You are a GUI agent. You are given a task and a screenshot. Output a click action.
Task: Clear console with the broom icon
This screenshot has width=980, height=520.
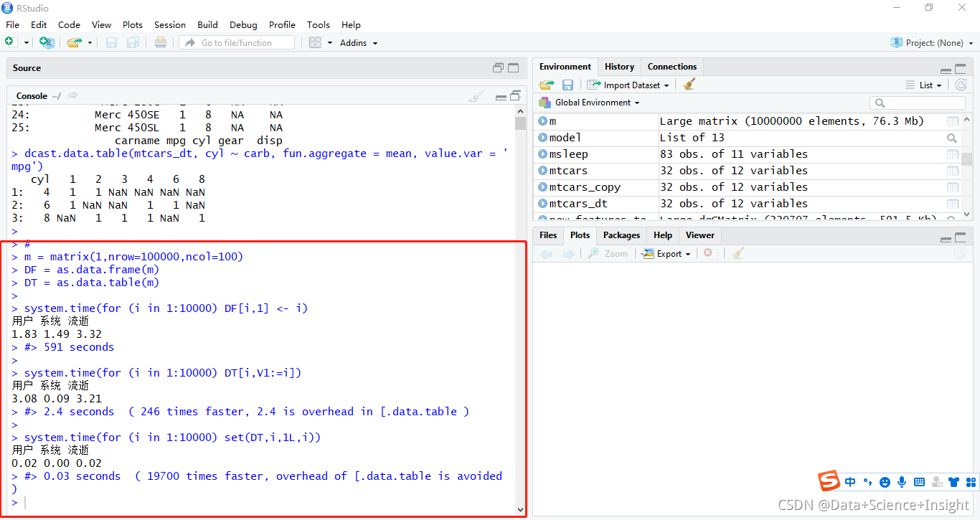point(476,95)
